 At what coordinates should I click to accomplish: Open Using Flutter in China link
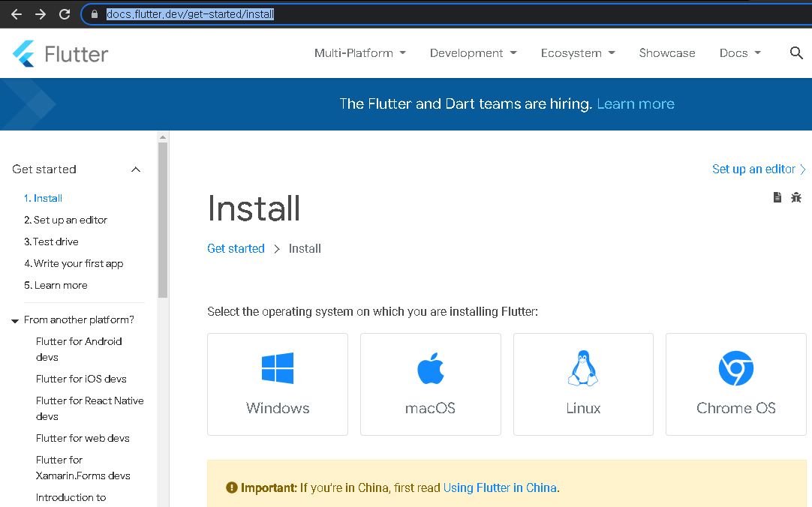click(x=501, y=487)
